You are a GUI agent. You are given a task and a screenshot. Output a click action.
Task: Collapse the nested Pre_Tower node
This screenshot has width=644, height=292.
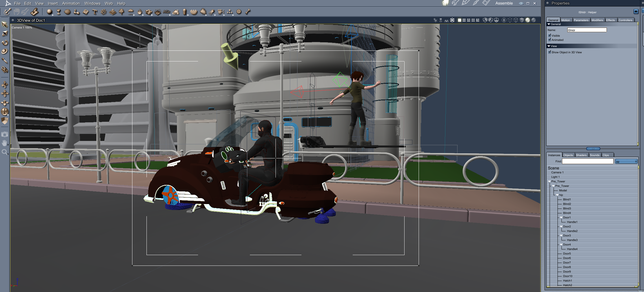point(553,186)
